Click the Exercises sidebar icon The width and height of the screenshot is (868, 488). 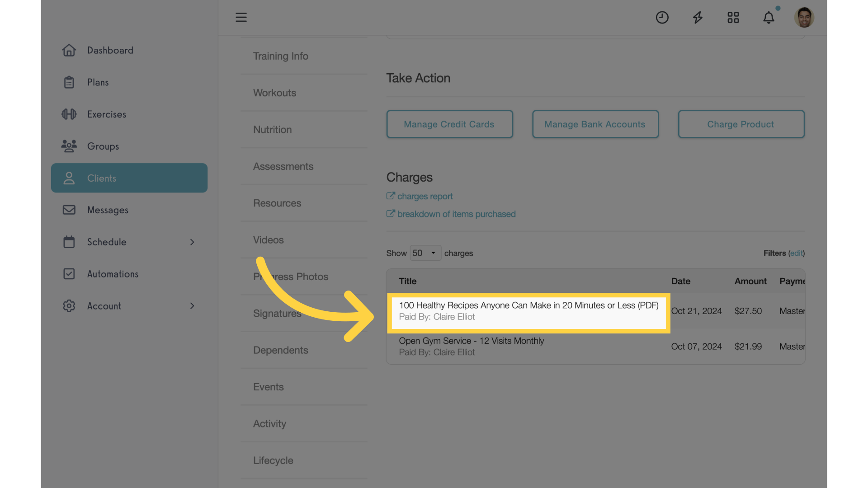(69, 114)
